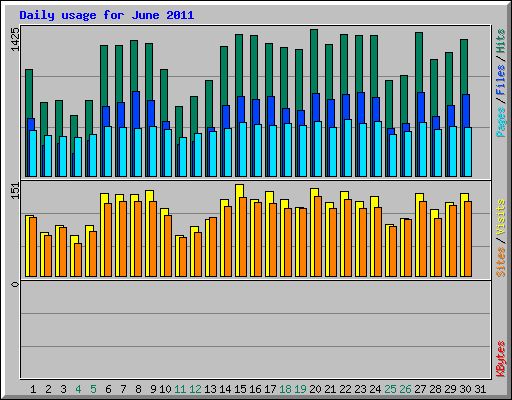This screenshot has height=400, width=512.
Task: Click day 22 on the x-axis
Action: click(x=345, y=389)
